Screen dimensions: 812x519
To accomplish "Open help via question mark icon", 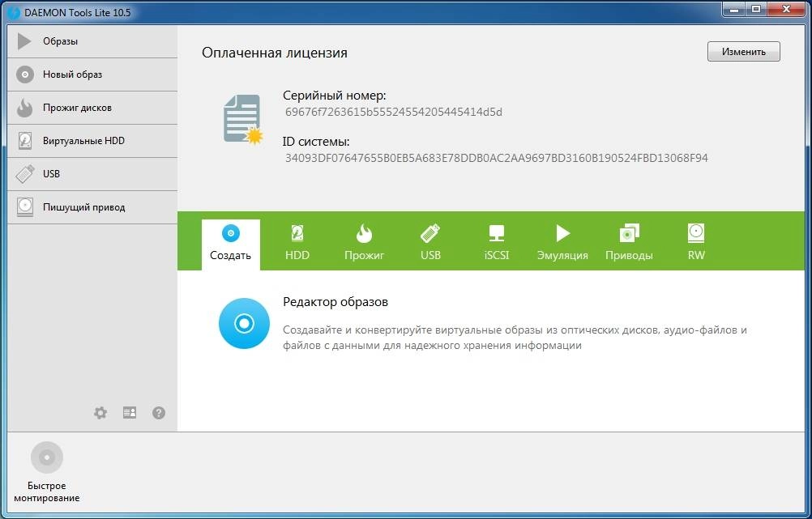I will 159,412.
